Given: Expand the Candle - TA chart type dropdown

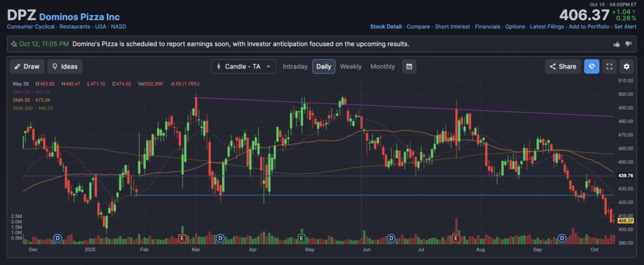Looking at the screenshot, I should pos(243,66).
